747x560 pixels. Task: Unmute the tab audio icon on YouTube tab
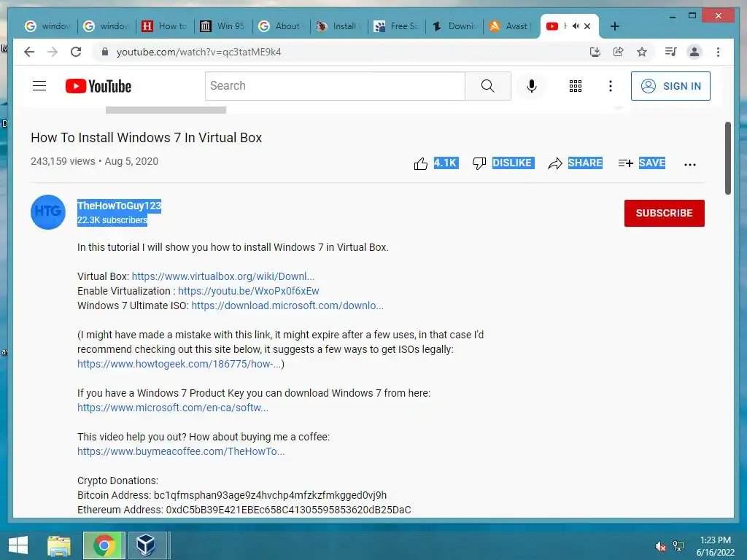pyautogui.click(x=576, y=26)
